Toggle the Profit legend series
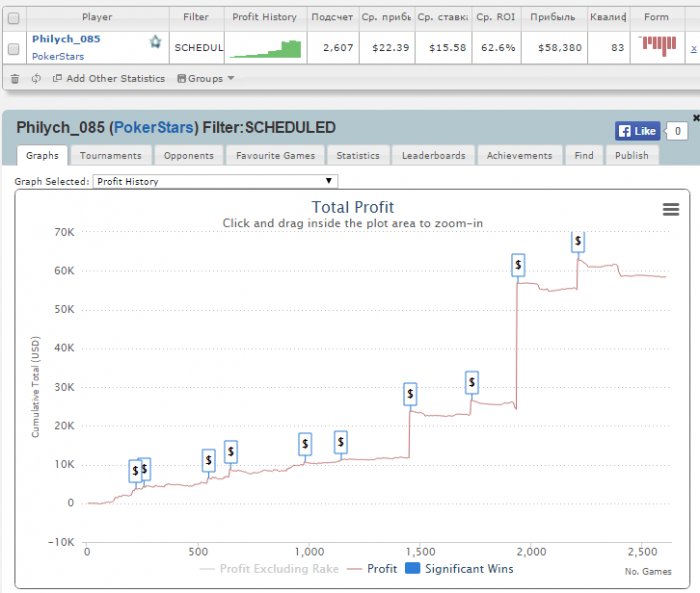The width and height of the screenshot is (700, 593). tap(372, 569)
